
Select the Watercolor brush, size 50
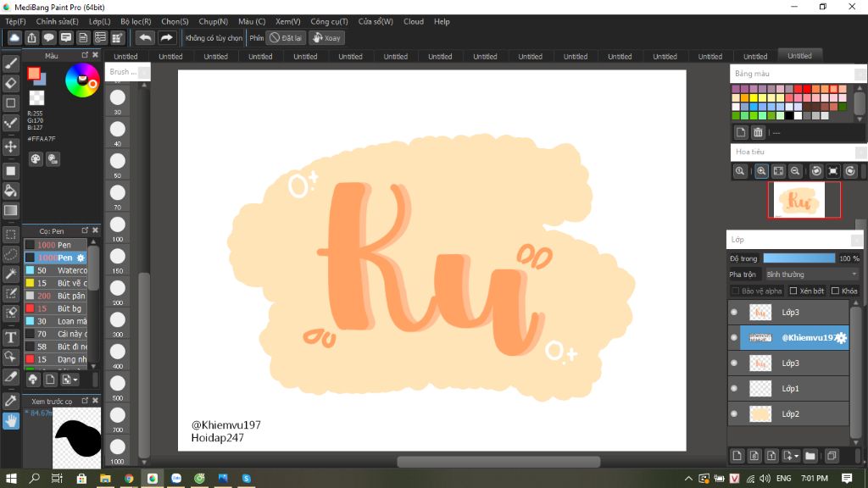coord(56,270)
